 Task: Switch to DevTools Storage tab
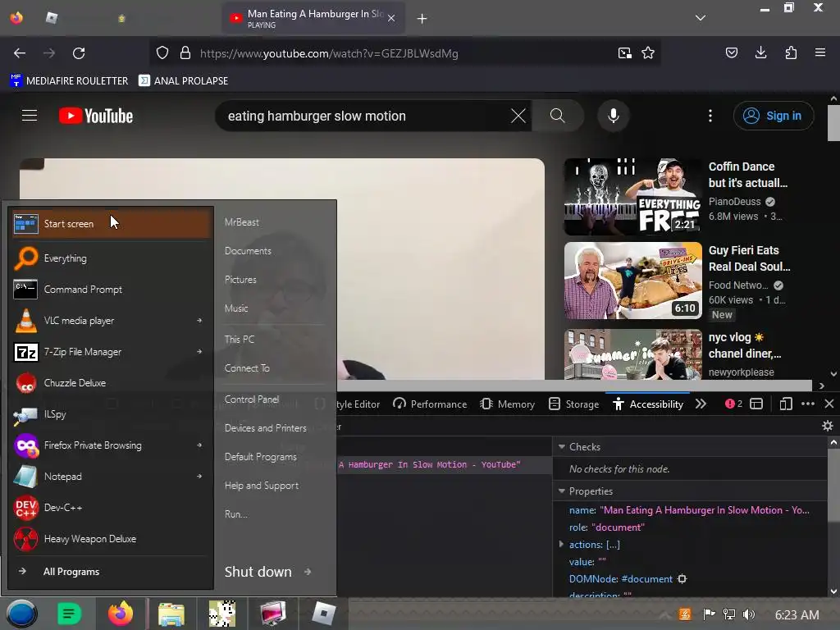click(574, 404)
